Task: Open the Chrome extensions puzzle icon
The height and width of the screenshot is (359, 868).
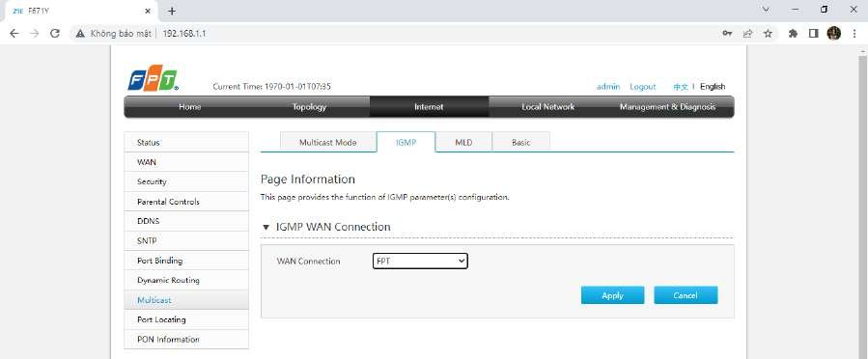Action: [x=793, y=33]
